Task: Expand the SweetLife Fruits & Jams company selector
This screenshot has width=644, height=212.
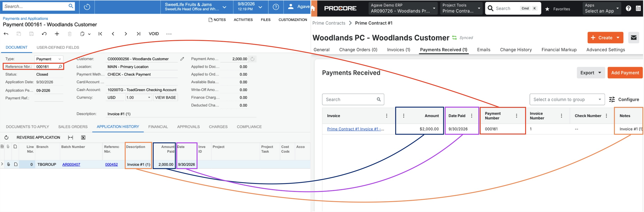Action: (225, 7)
